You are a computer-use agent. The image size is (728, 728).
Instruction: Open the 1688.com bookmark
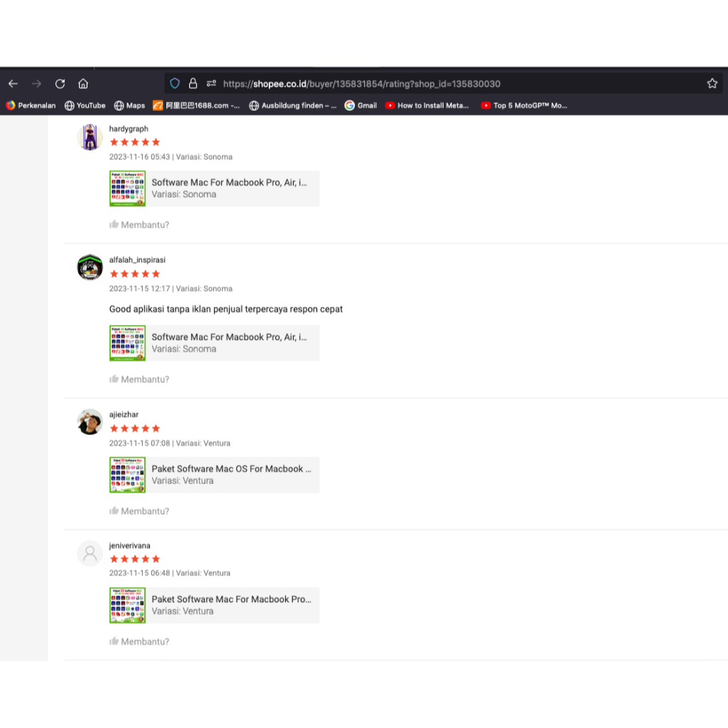tap(196, 105)
